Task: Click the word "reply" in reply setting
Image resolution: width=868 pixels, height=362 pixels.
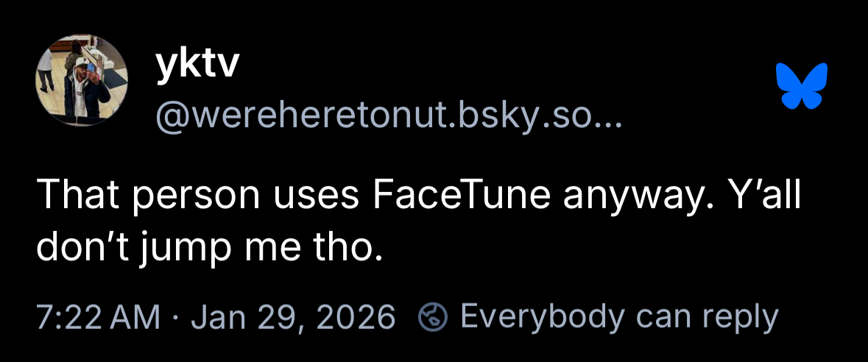Action: click(738, 318)
